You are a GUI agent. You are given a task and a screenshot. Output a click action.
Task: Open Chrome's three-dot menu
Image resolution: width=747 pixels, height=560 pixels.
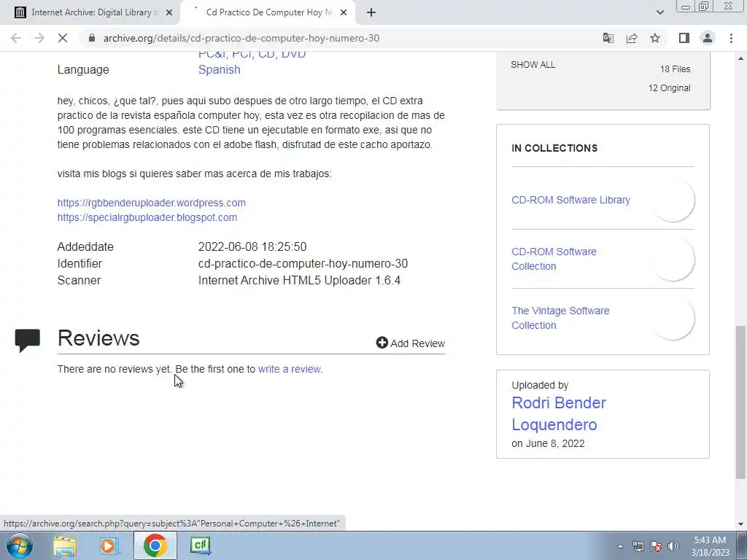731,38
